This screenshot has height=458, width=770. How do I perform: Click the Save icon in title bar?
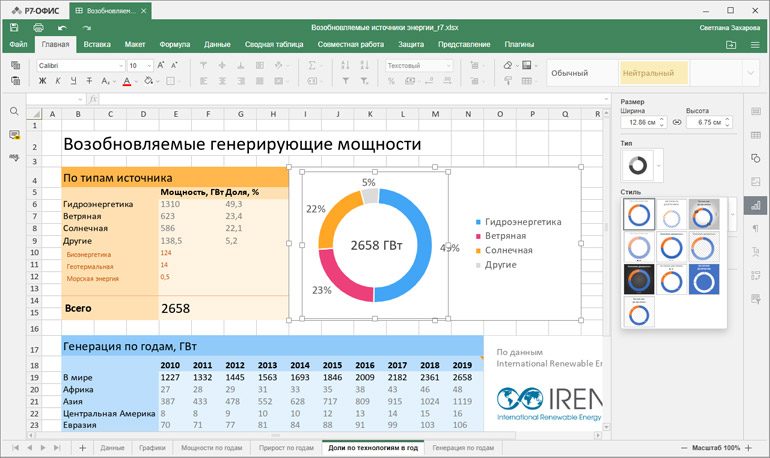point(14,28)
